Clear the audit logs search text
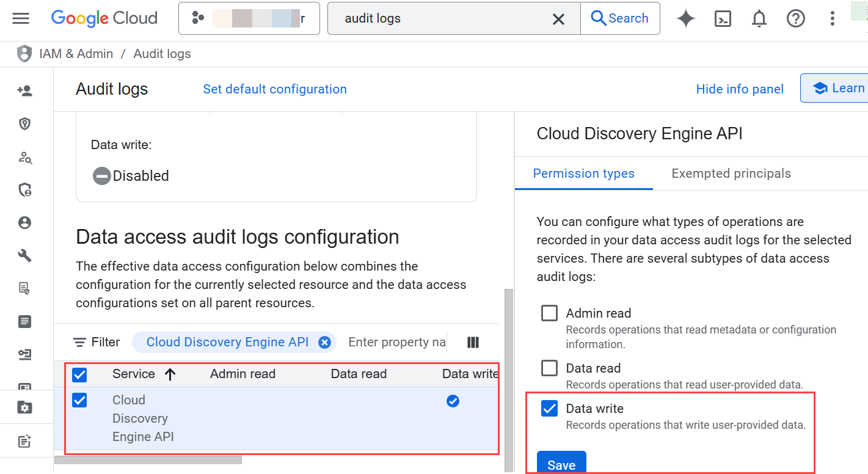This screenshot has height=474, width=868. [x=558, y=19]
